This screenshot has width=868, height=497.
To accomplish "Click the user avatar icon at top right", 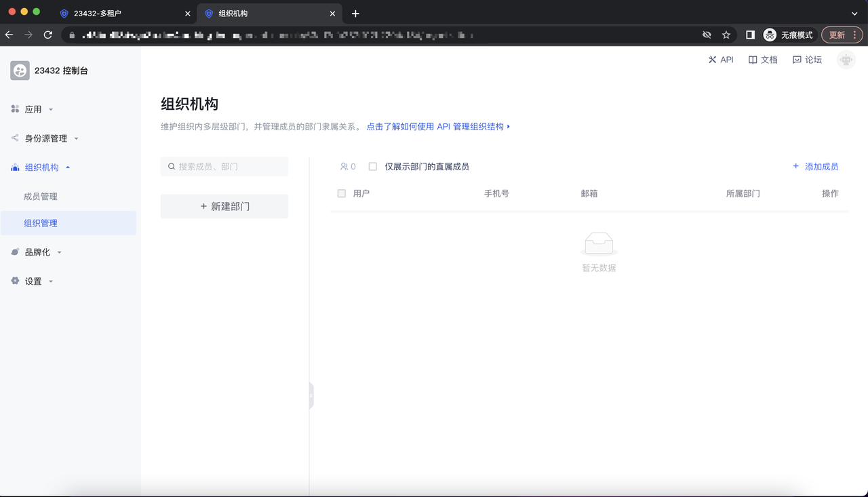I will click(846, 60).
